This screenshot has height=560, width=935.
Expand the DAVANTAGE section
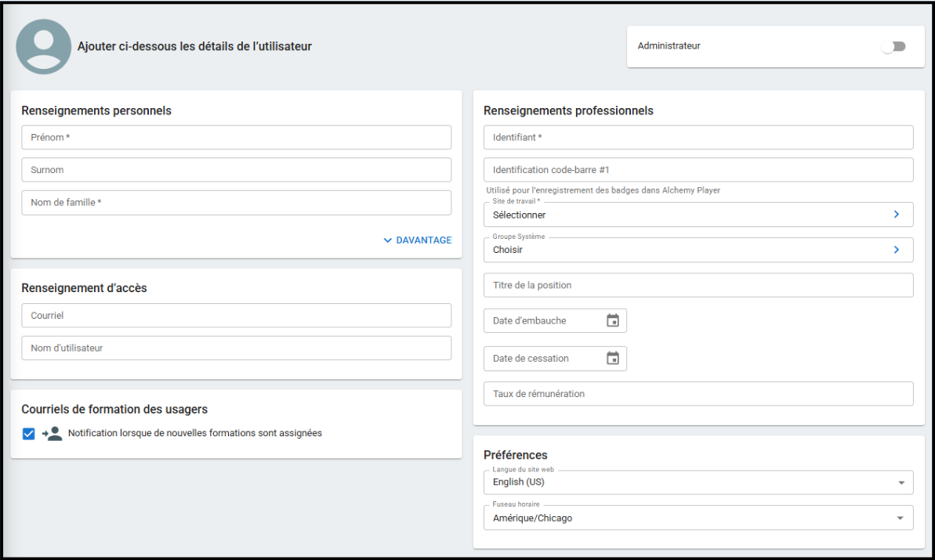(418, 240)
